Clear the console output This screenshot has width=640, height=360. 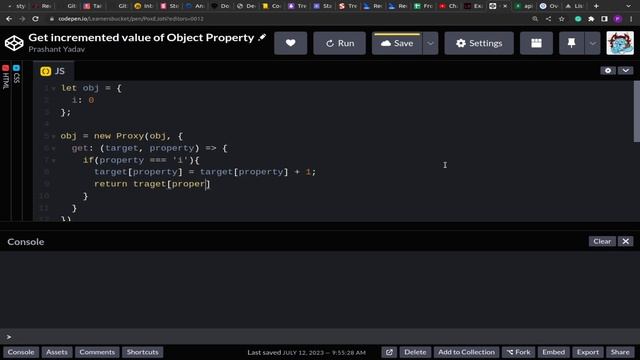[602, 241]
